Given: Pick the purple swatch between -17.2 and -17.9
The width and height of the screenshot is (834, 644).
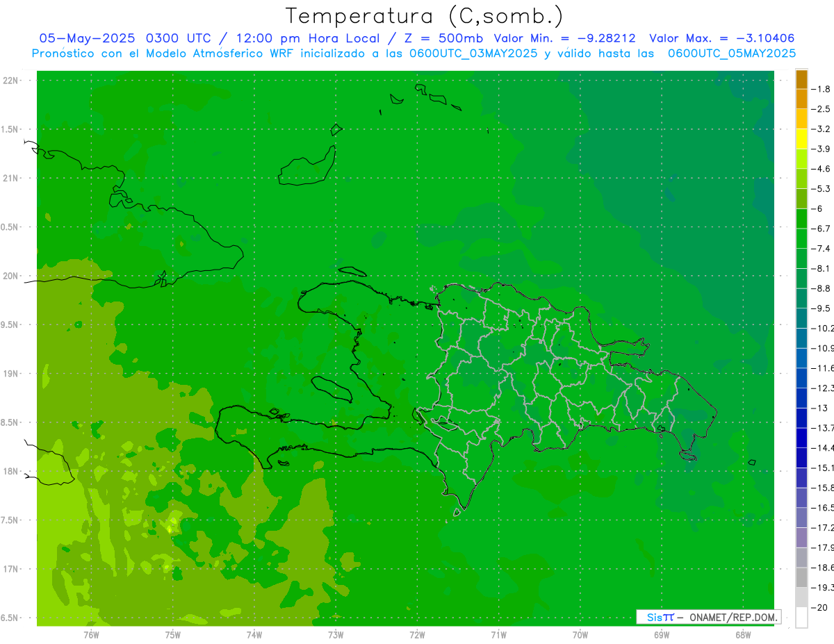Looking at the screenshot, I should 801,537.
